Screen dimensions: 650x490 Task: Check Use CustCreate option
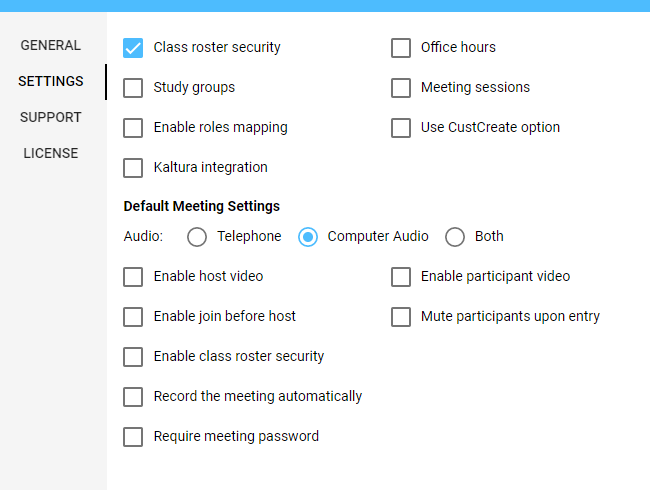click(x=401, y=127)
